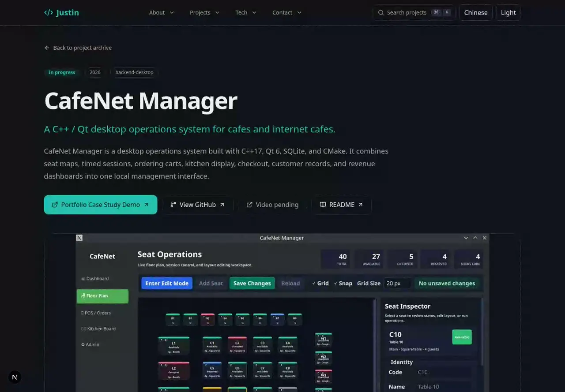Open the Next.js dev tools N badge
565x392 pixels.
[15, 377]
